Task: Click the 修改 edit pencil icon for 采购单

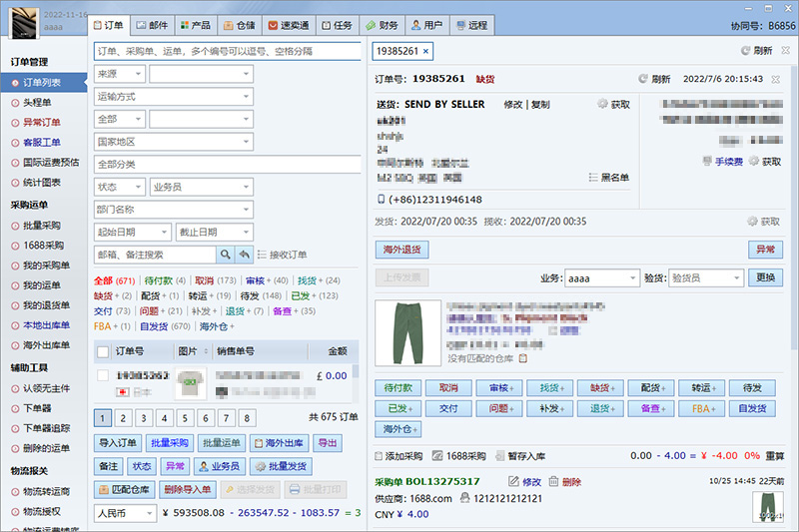Action: click(x=513, y=481)
